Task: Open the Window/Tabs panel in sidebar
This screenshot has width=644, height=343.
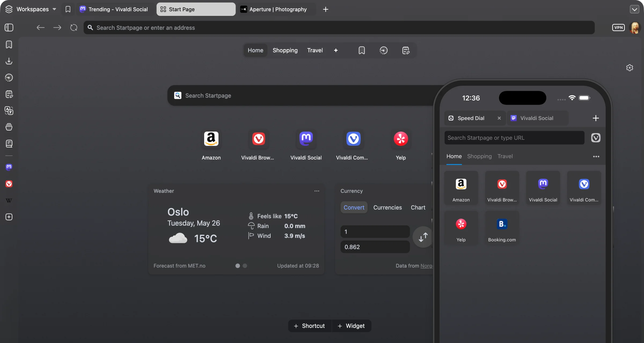Action: pyautogui.click(x=9, y=127)
